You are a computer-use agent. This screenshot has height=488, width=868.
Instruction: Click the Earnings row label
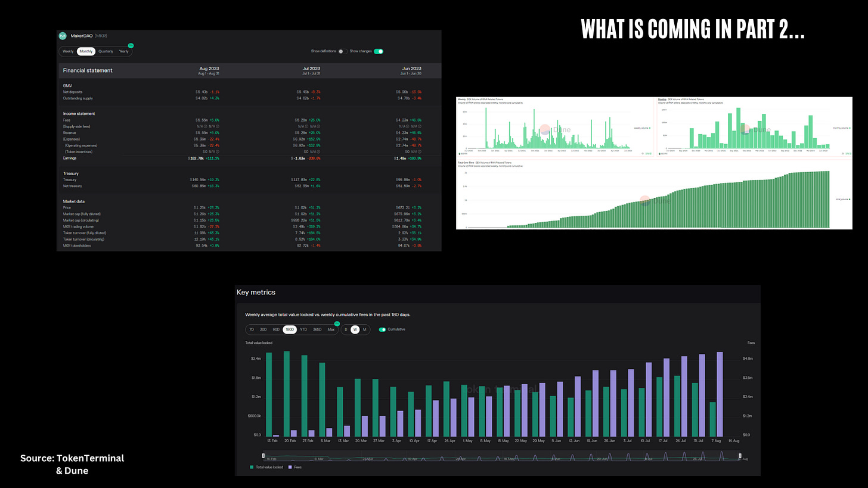coord(71,158)
